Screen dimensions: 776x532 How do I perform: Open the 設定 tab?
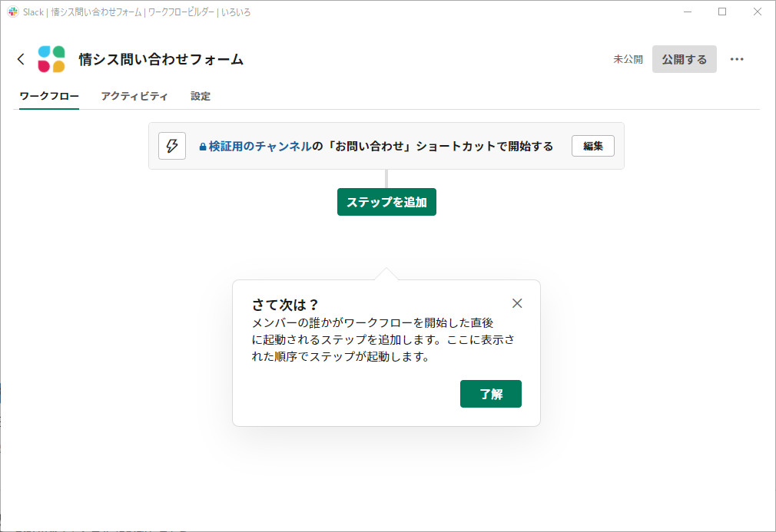point(201,96)
